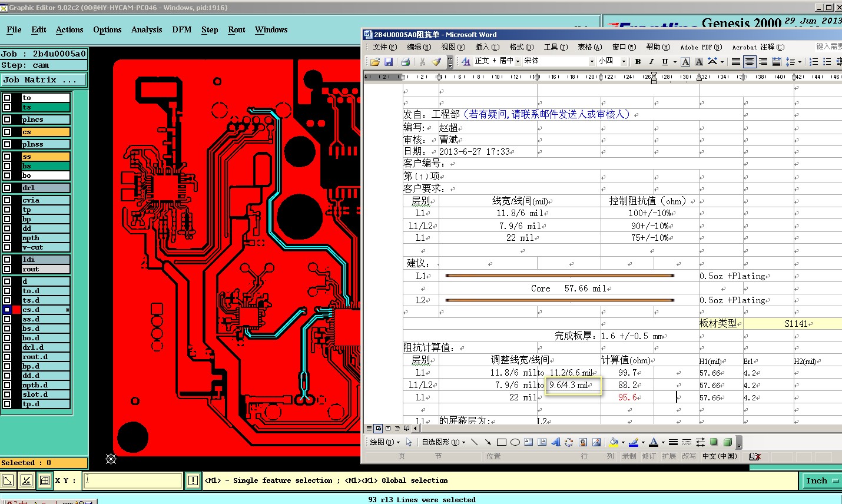Open the fill color dropdown arrow
This screenshot has height=504, width=842.
623,442
